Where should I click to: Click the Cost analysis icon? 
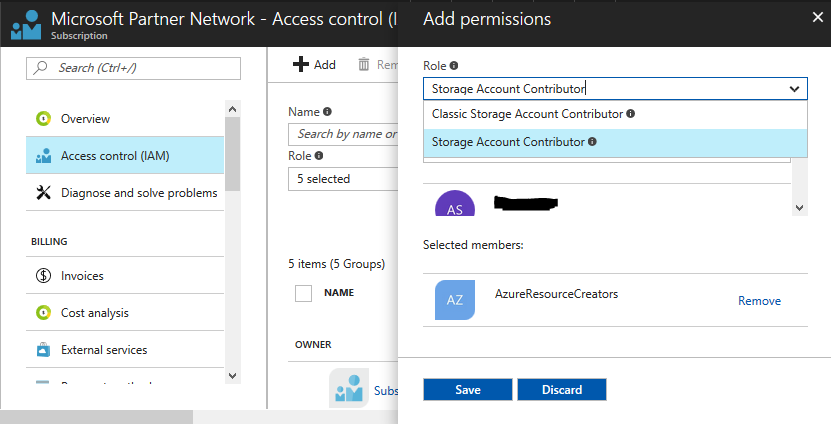tap(43, 313)
